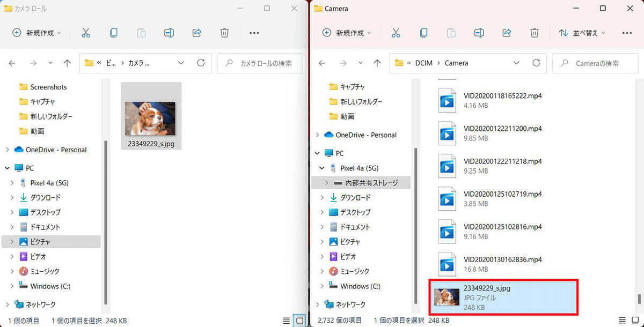Click the Cut icon in カメラ ロール window
This screenshot has height=327, width=644.
86,33
